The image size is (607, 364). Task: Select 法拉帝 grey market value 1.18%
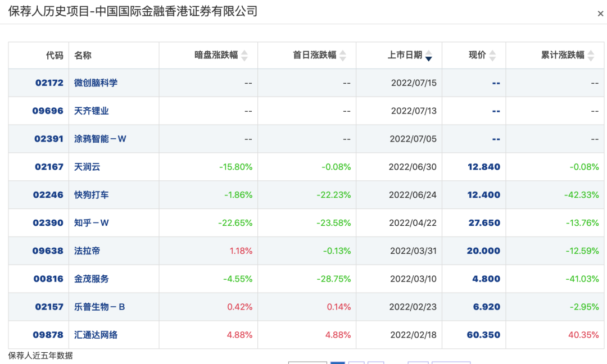pyautogui.click(x=241, y=251)
